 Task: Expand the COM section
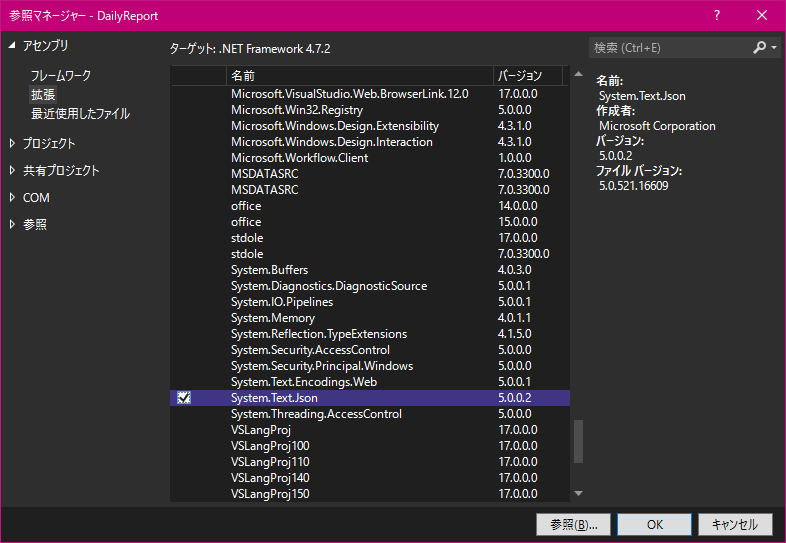(x=12, y=198)
